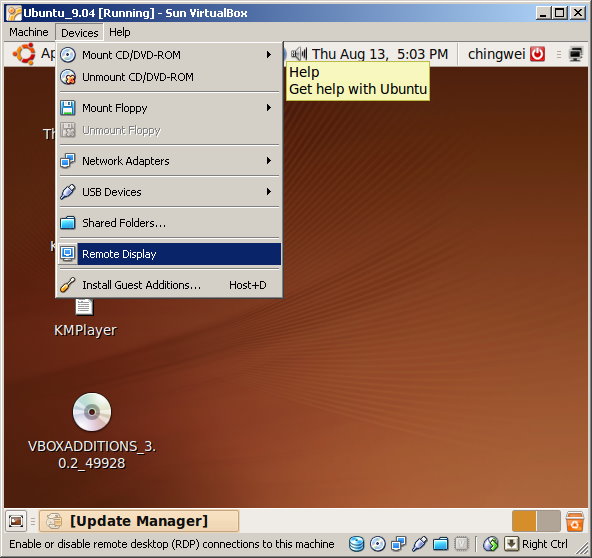Click the Show Desktop button

[x=16, y=521]
